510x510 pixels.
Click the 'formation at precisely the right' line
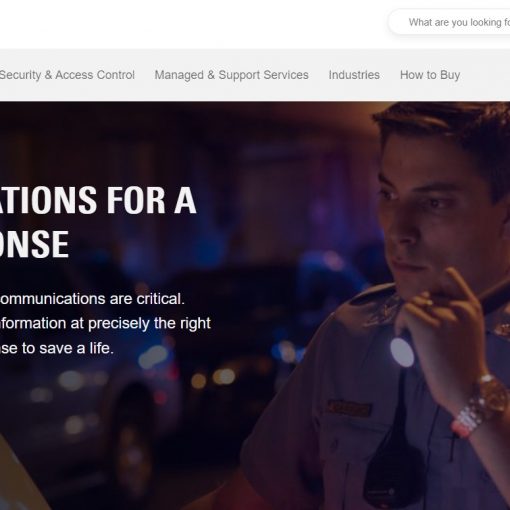pyautogui.click(x=105, y=324)
